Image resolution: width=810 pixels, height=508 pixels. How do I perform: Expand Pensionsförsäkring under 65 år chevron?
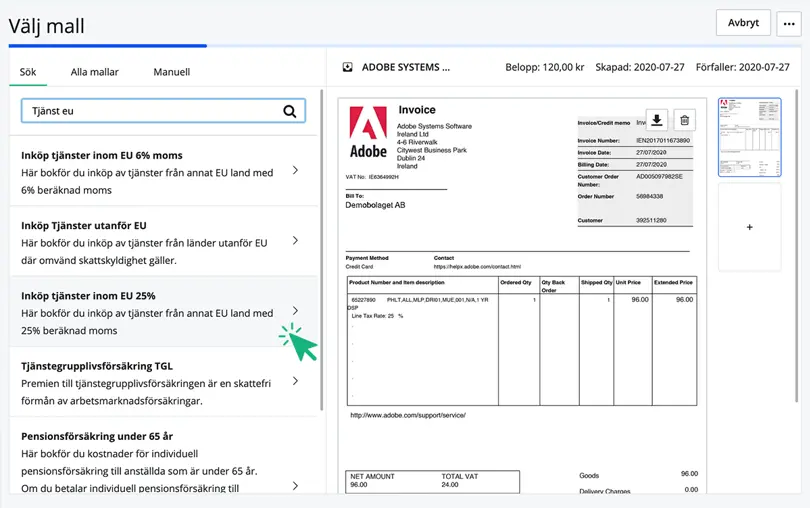click(x=295, y=486)
